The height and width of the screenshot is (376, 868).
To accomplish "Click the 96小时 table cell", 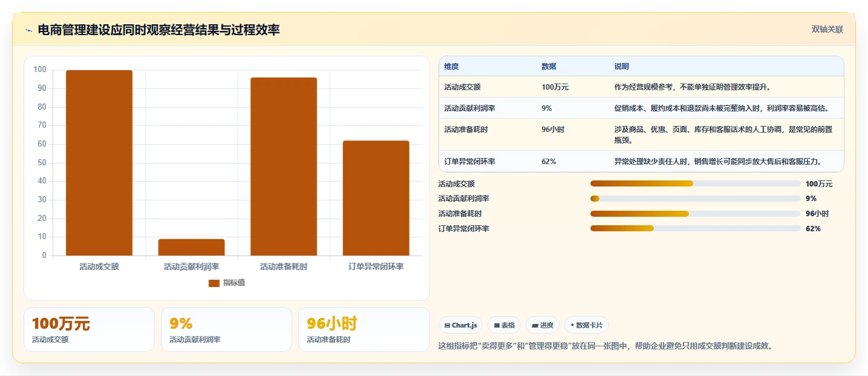I will point(553,130).
